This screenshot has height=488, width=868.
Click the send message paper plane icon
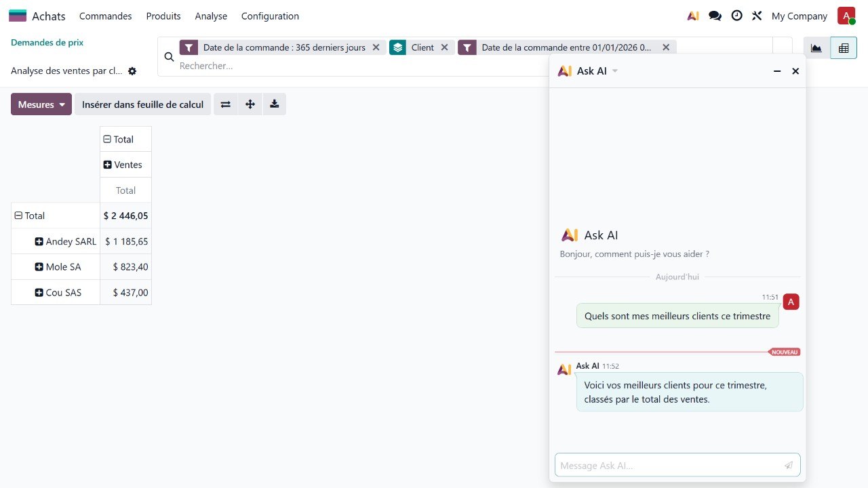point(789,466)
